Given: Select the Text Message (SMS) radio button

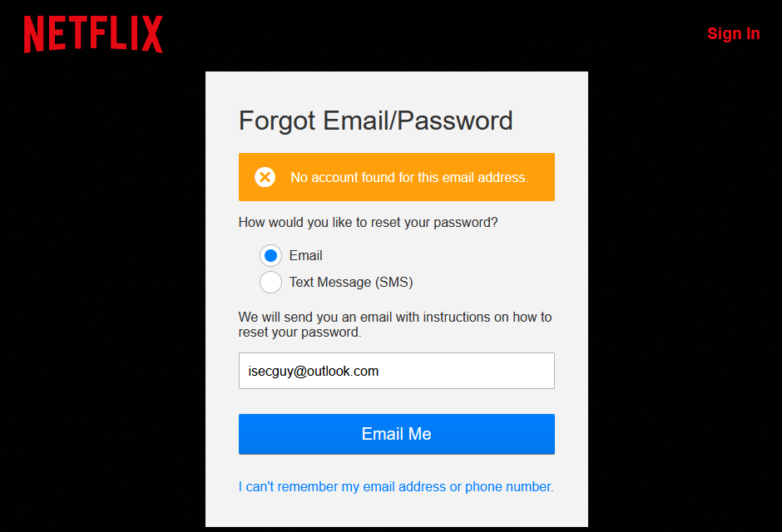Looking at the screenshot, I should (x=270, y=282).
